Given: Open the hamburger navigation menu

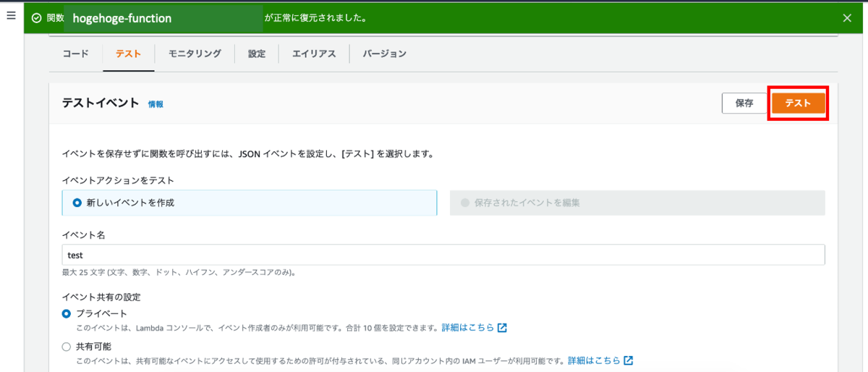Looking at the screenshot, I should [x=11, y=15].
